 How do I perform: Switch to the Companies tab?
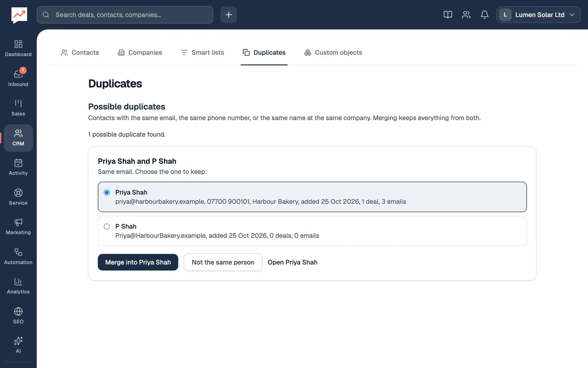coord(140,53)
